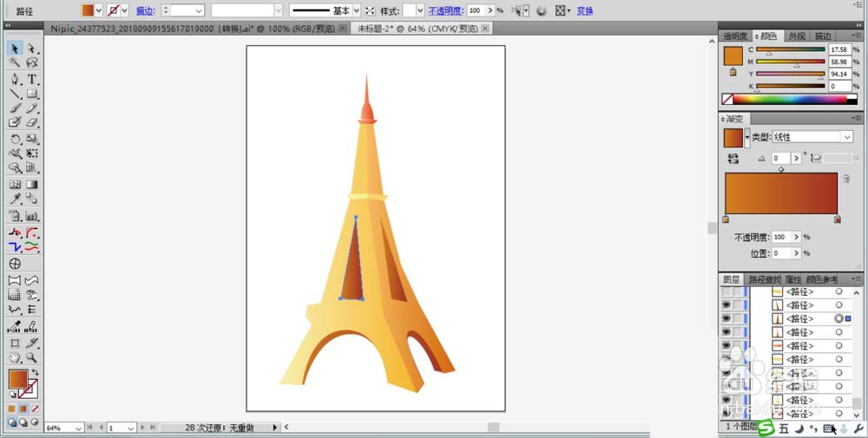Click the Sogou S input method icon

[x=766, y=428]
